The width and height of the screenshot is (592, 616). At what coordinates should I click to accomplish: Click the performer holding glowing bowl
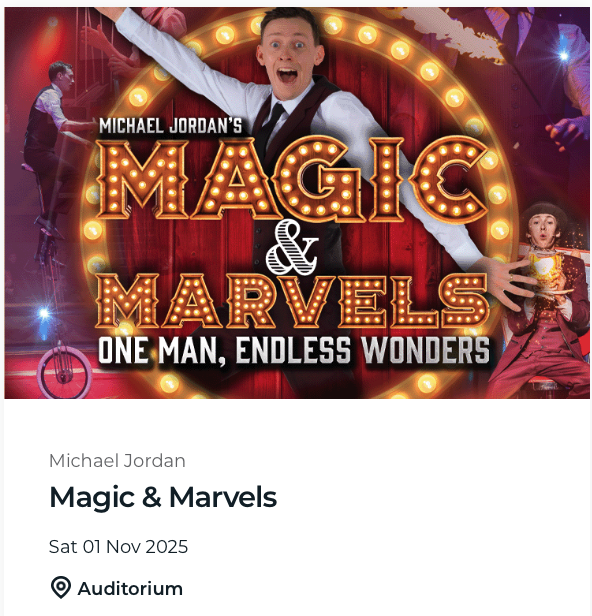click(x=544, y=301)
